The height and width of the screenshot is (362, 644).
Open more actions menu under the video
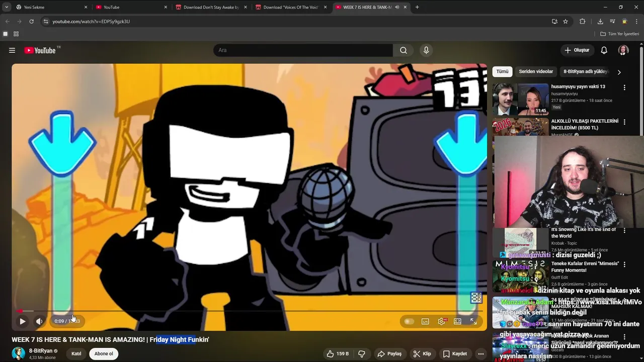[x=481, y=354]
